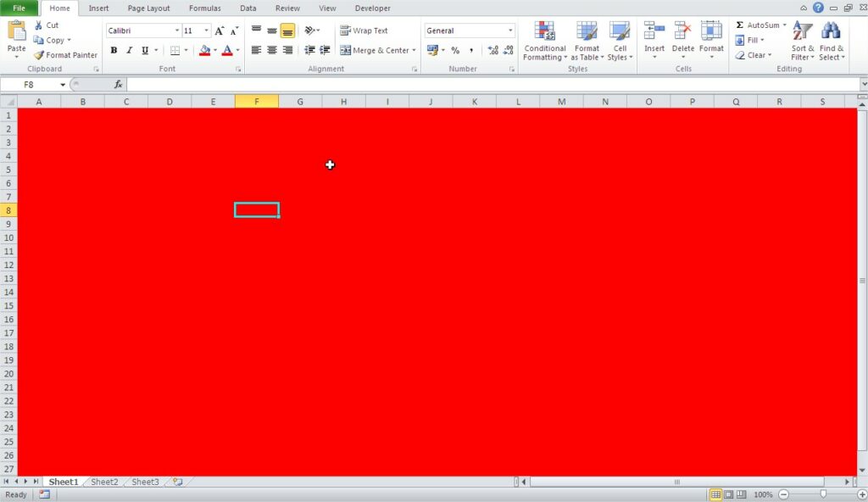Toggle Merge & Center
Screen dimensions: 868x502
tap(377, 50)
